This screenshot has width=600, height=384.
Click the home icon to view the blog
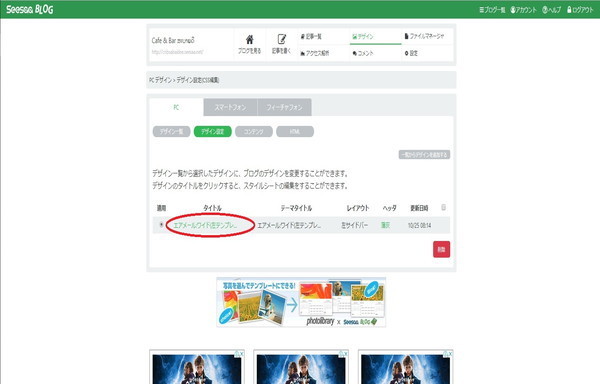(x=249, y=39)
